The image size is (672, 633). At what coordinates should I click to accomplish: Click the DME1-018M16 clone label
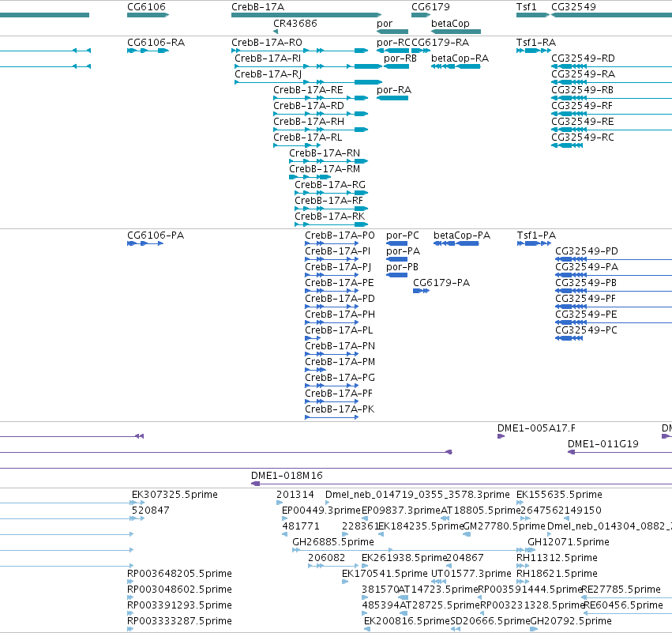(x=287, y=476)
